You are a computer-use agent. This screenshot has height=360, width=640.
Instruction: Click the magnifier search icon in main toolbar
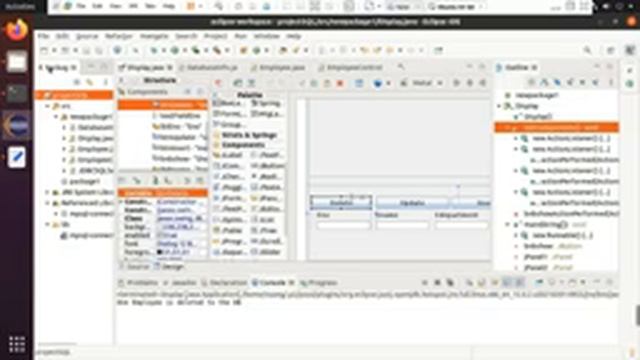click(587, 50)
